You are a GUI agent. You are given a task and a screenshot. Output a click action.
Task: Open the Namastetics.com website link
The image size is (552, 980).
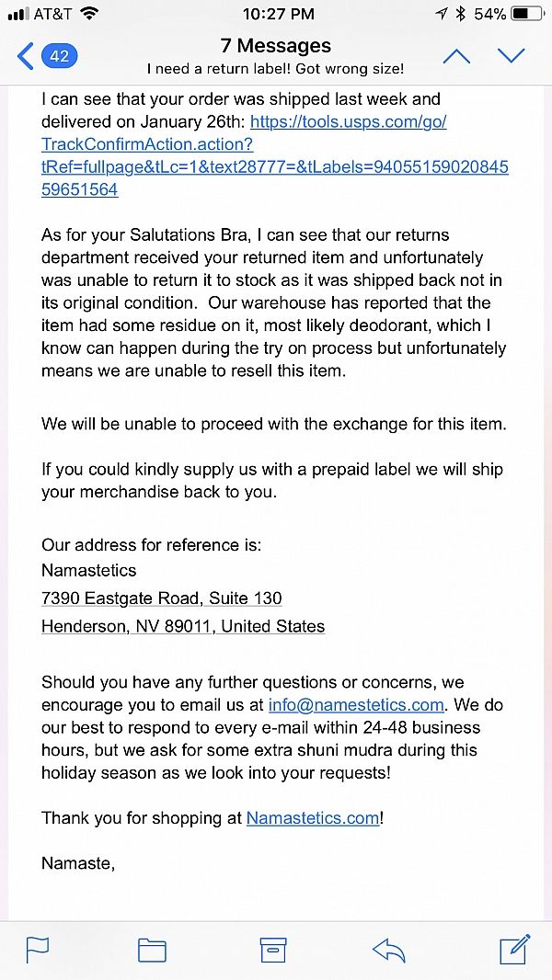[313, 818]
